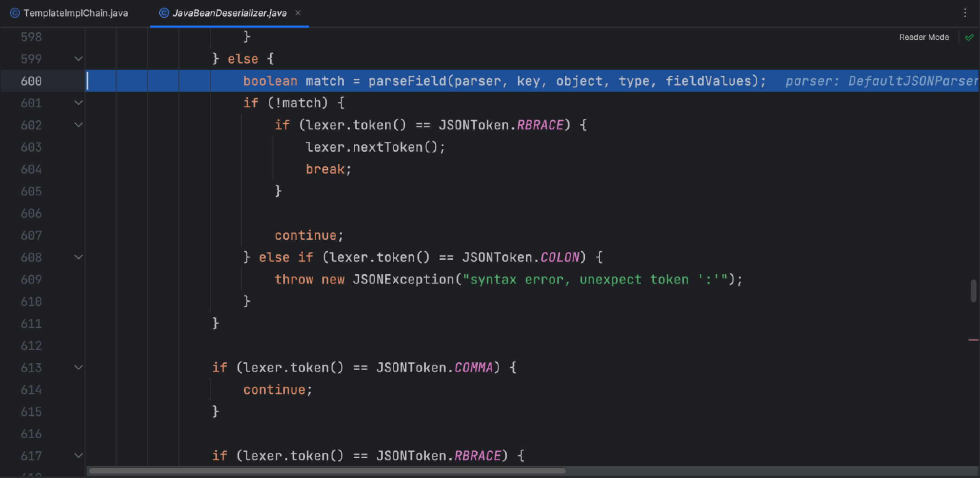Fold the else-if COLON block at line 608
Viewport: 980px width, 478px height.
[x=78, y=257]
